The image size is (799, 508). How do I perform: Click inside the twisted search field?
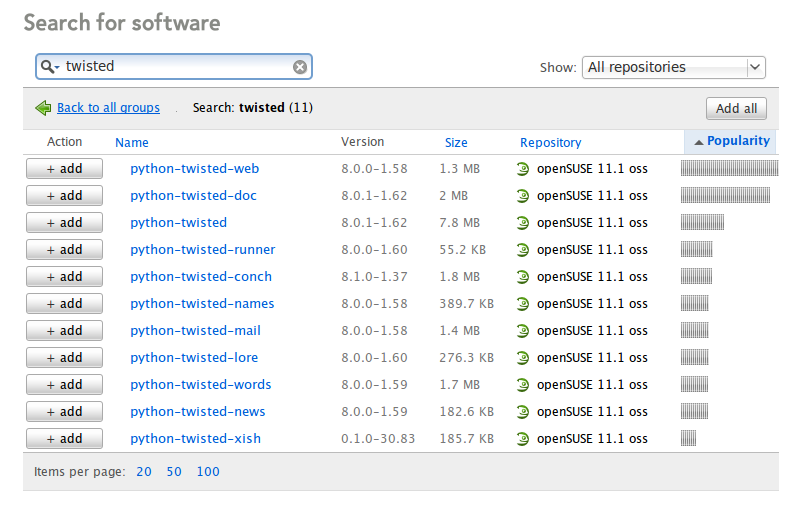coord(174,67)
